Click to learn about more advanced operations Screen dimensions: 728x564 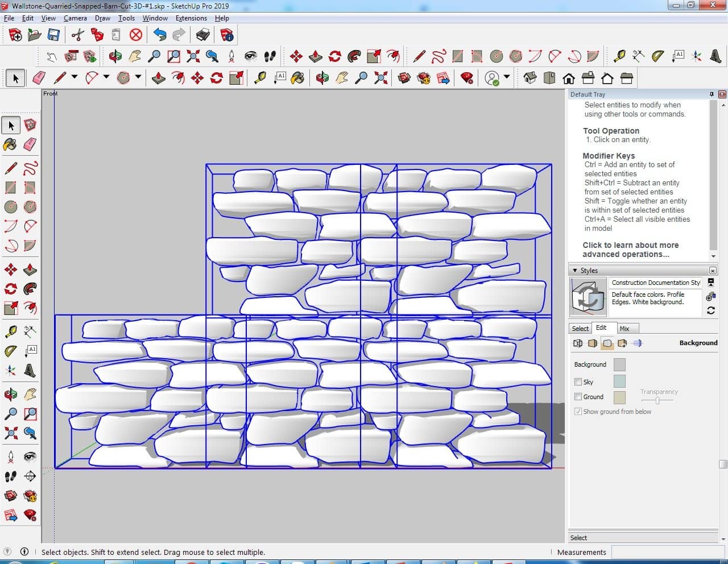click(630, 250)
